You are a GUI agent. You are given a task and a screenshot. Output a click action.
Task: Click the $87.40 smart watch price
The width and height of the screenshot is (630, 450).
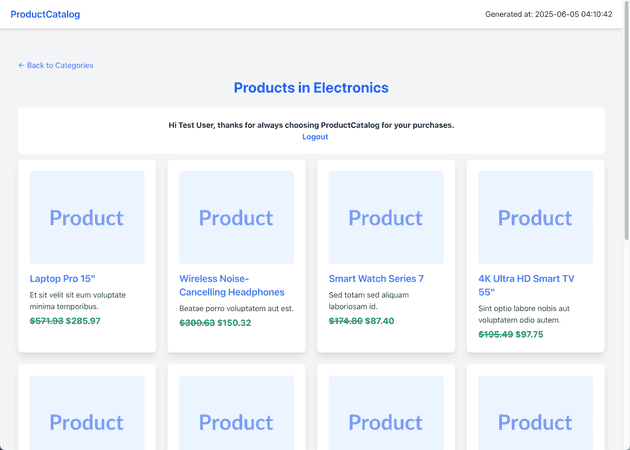coord(380,321)
